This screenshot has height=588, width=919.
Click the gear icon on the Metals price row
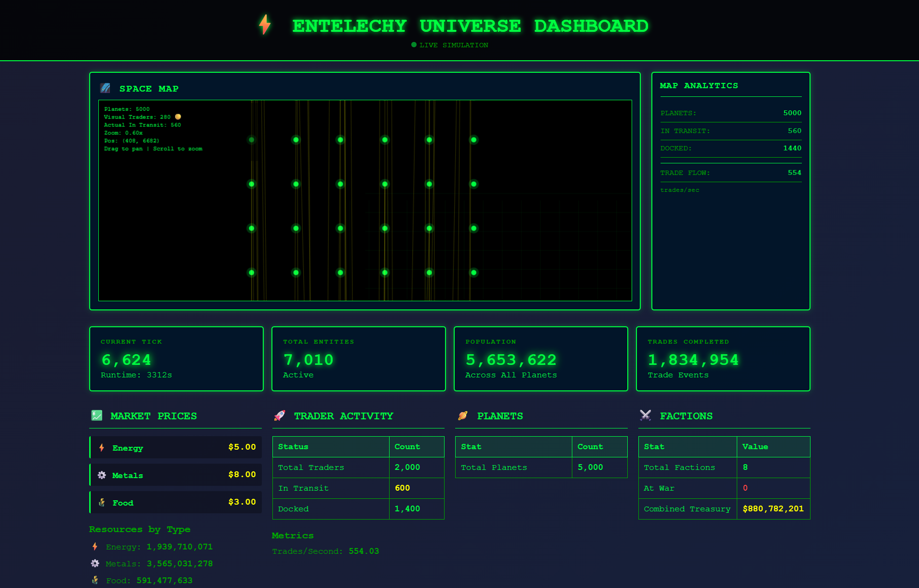(x=101, y=475)
